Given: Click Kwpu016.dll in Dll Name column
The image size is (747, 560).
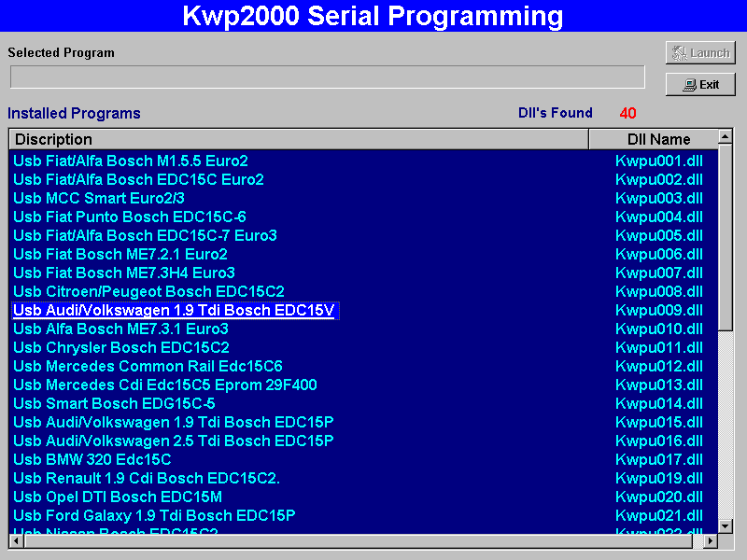Looking at the screenshot, I should pyautogui.click(x=659, y=441).
